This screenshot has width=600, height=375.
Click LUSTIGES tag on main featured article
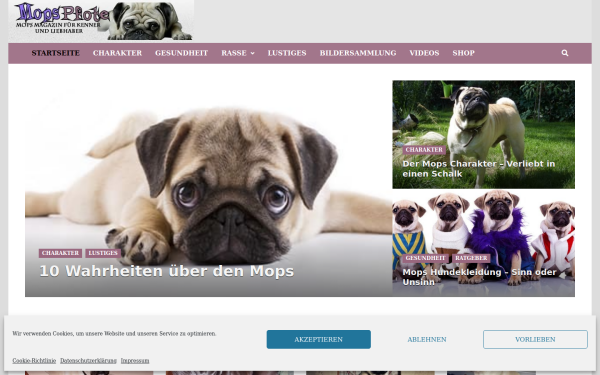pyautogui.click(x=103, y=253)
